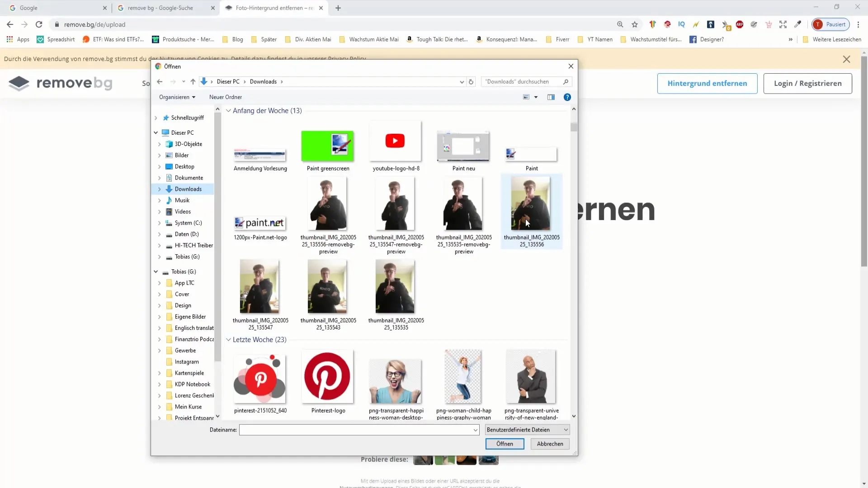Viewport: 868px width, 488px height.
Task: Click the search magnifier in Downloads search box
Action: pos(566,82)
